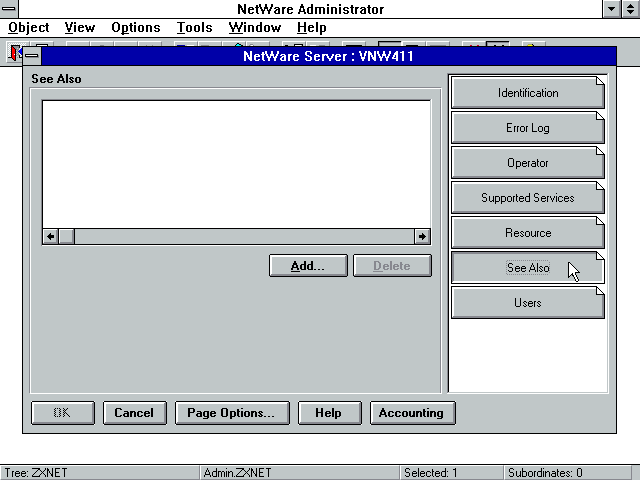Click the NetWare Server : VNW411 title bar

pyautogui.click(x=329, y=56)
